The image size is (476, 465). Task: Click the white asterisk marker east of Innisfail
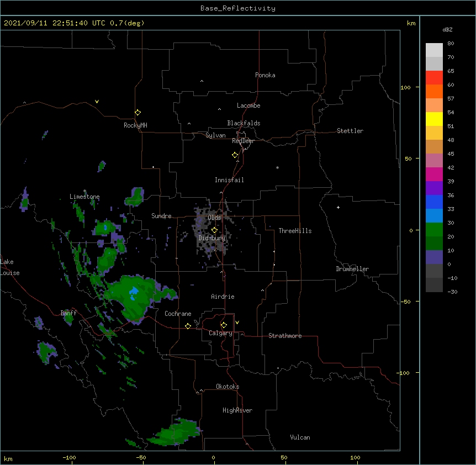point(277,167)
